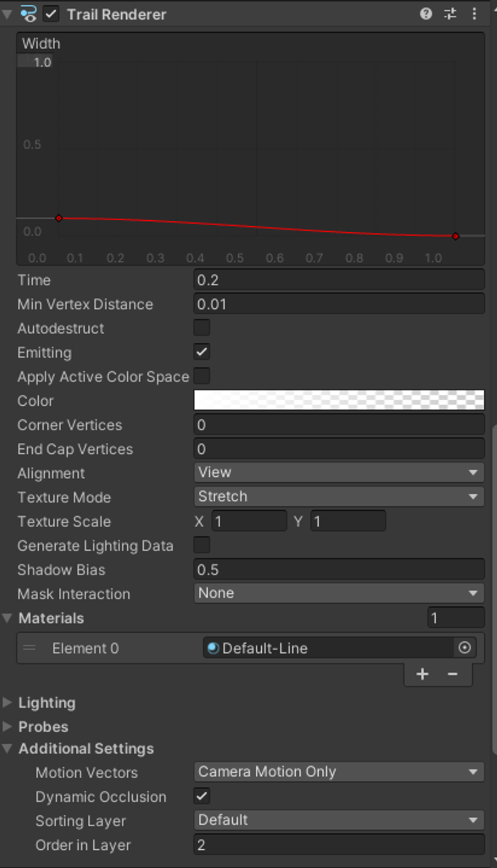This screenshot has width=497, height=868.
Task: Collapse the Additional Settings section
Action: (x=7, y=749)
